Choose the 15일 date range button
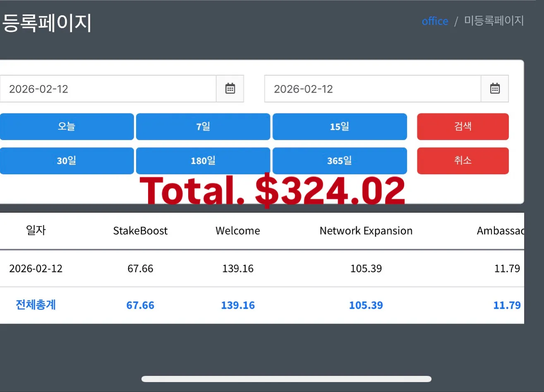The image size is (544, 392). click(340, 127)
